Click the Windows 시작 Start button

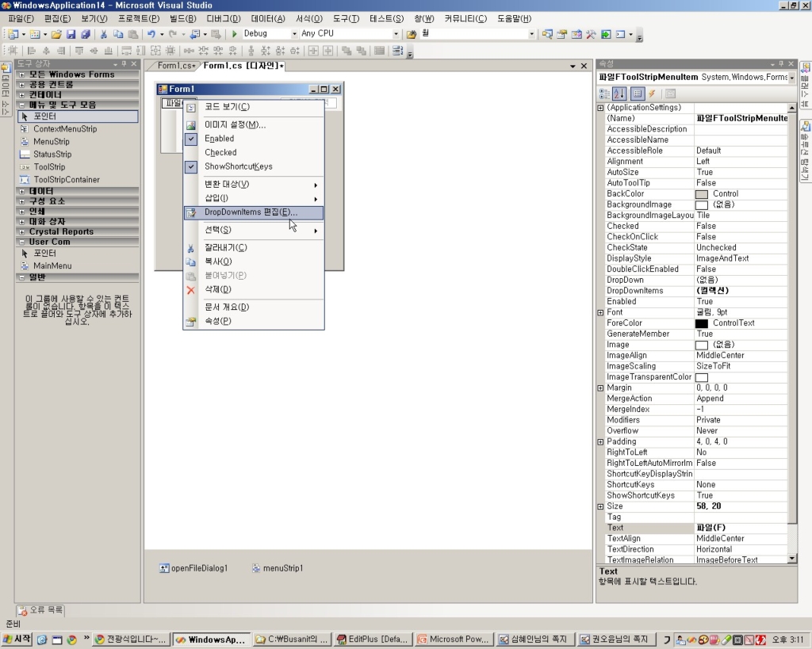tap(17, 639)
